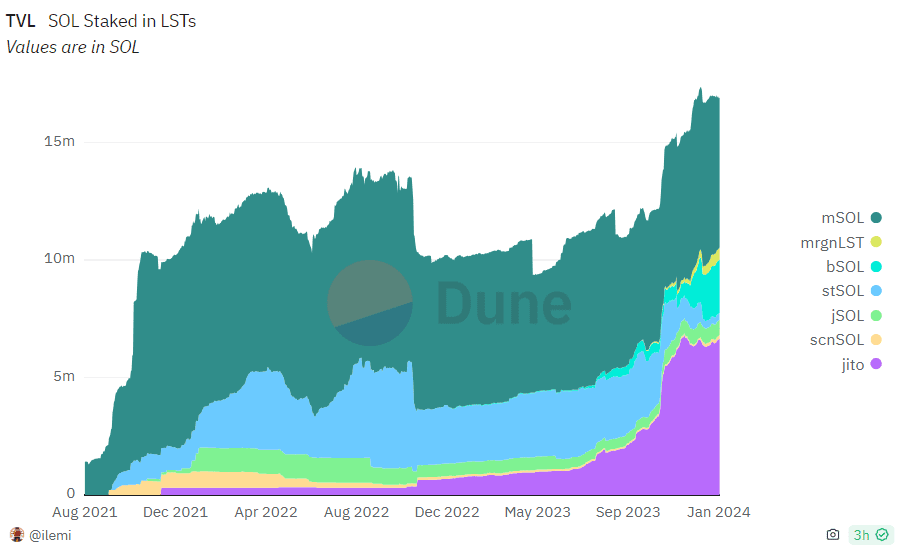Image resolution: width=903 pixels, height=554 pixels.
Task: Click the Jan 2024 x-axis label
Action: pyautogui.click(x=718, y=512)
